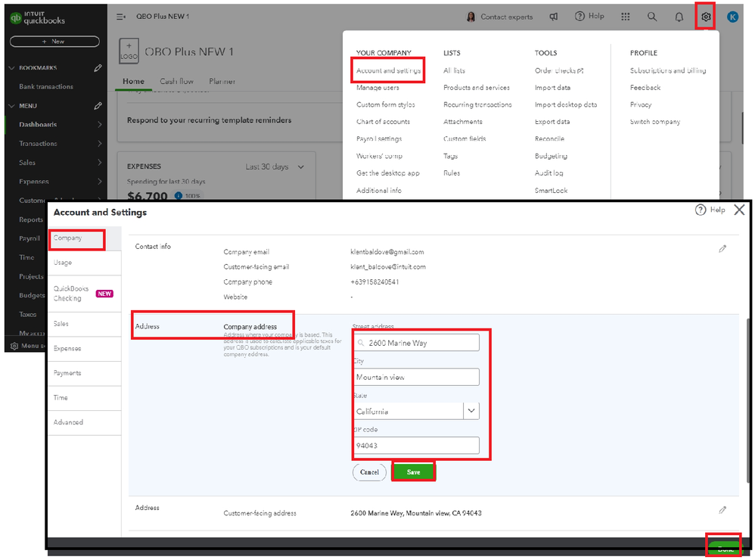Viewport: 755px width, 560px height.
Task: Open the QuickBooks Checking tab
Action: tap(85, 294)
